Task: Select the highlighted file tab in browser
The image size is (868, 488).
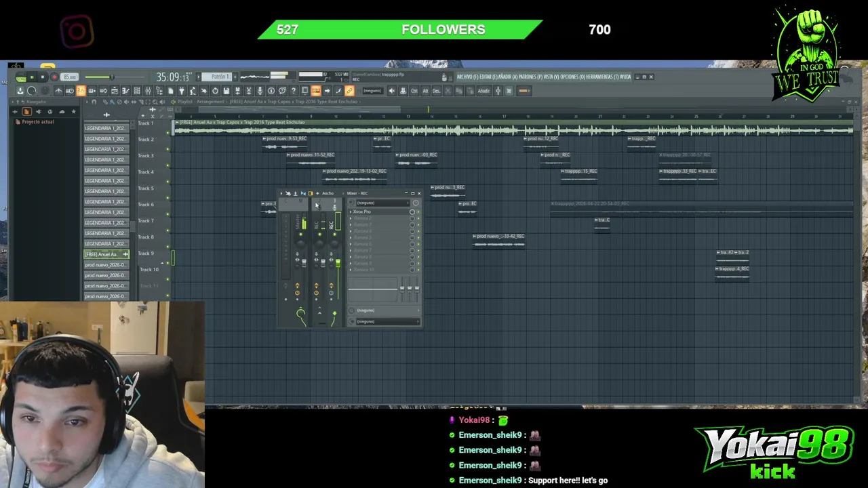Action: pos(26,111)
